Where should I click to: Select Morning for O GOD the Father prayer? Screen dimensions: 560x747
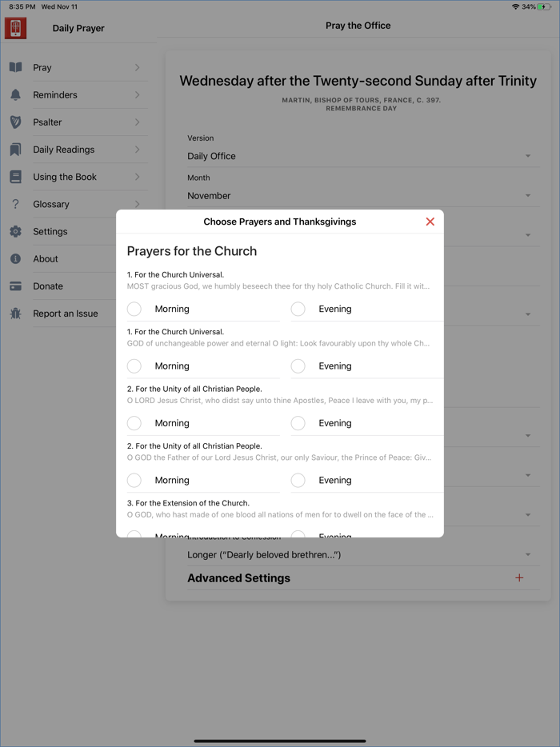[x=134, y=480]
